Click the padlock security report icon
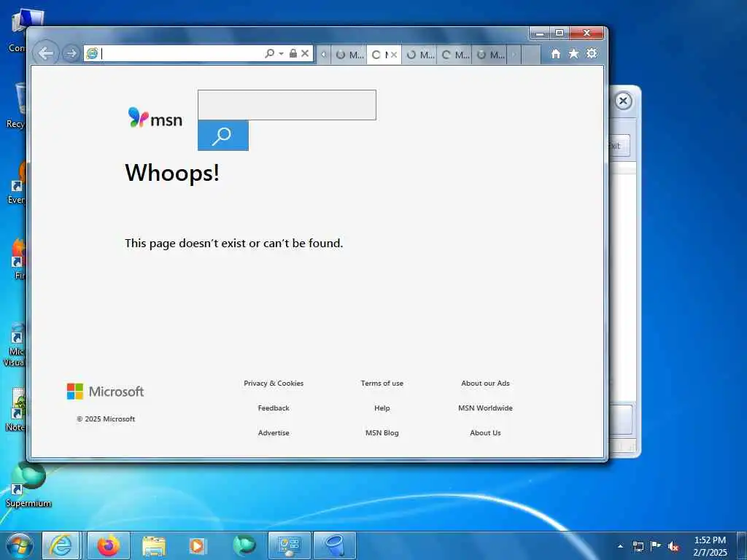Screen dimensions: 747x560 (293, 53)
